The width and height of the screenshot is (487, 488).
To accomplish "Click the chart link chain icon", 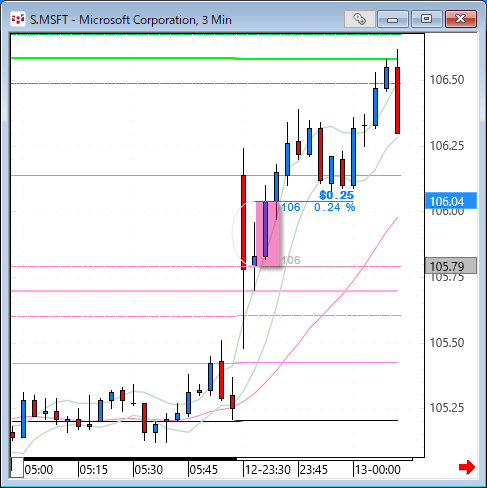I will click(360, 19).
